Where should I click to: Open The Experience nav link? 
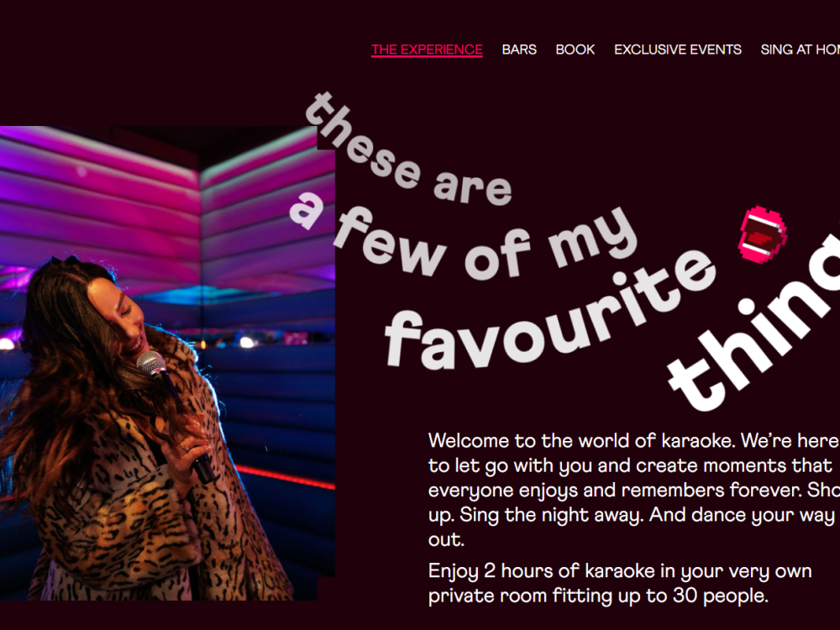[427, 50]
